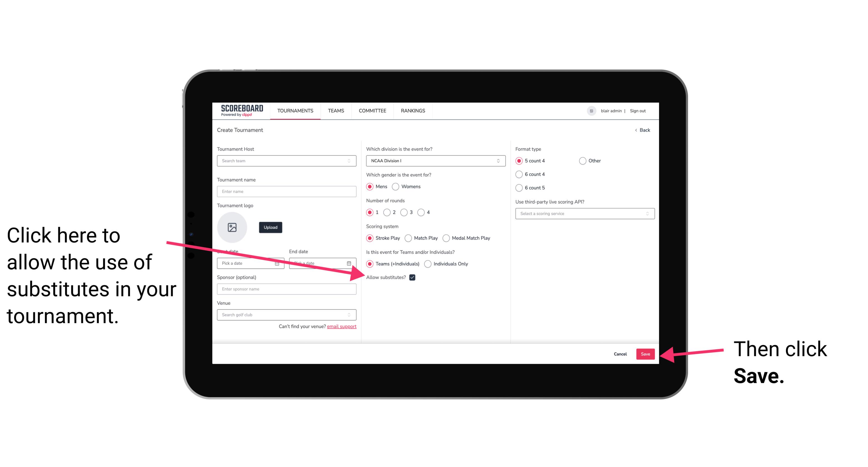The width and height of the screenshot is (868, 467).
Task: Click the End date calendar icon
Action: 350,263
